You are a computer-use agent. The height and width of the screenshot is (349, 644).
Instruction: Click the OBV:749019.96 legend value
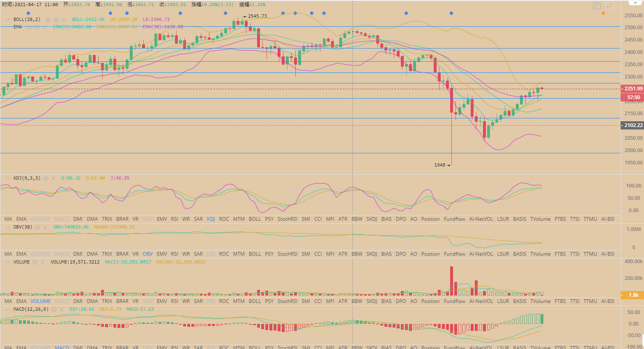[x=71, y=227]
